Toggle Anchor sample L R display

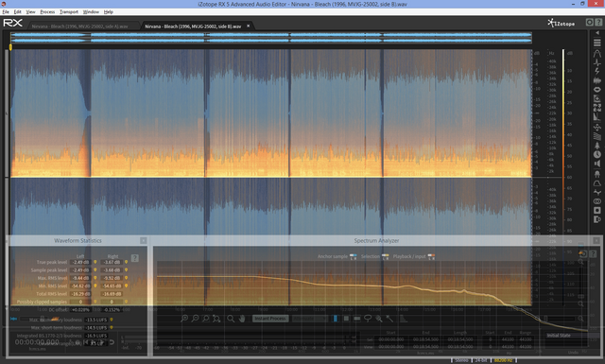click(x=353, y=257)
